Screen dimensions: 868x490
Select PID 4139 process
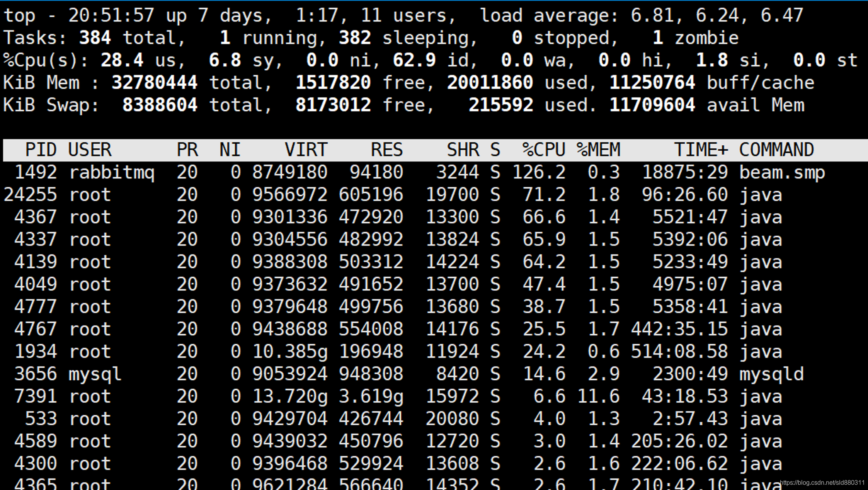click(36, 262)
